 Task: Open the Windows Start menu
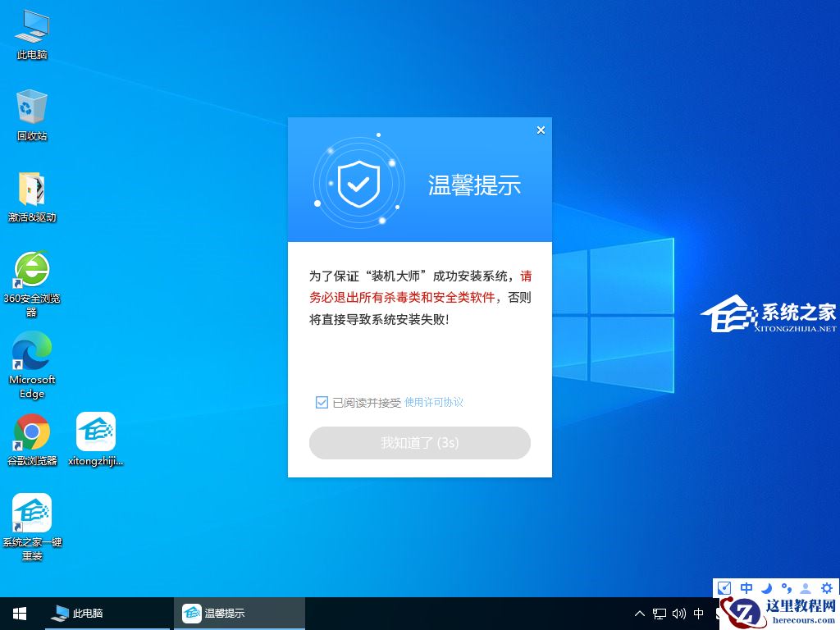[18, 613]
